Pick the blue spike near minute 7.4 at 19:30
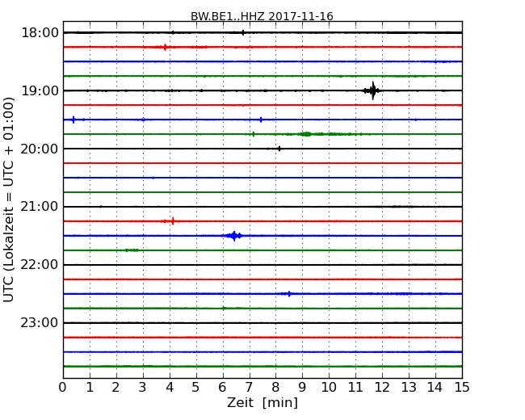525x420 pixels. pyautogui.click(x=261, y=120)
